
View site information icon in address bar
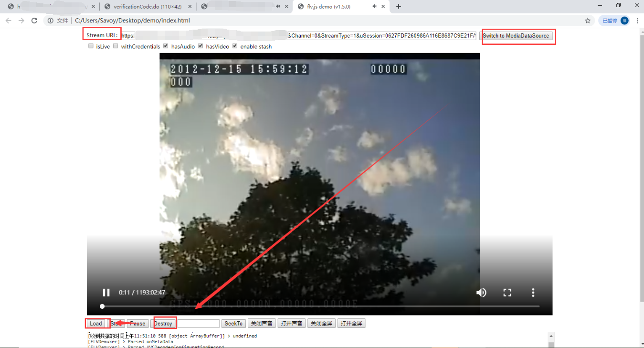[x=50, y=21]
